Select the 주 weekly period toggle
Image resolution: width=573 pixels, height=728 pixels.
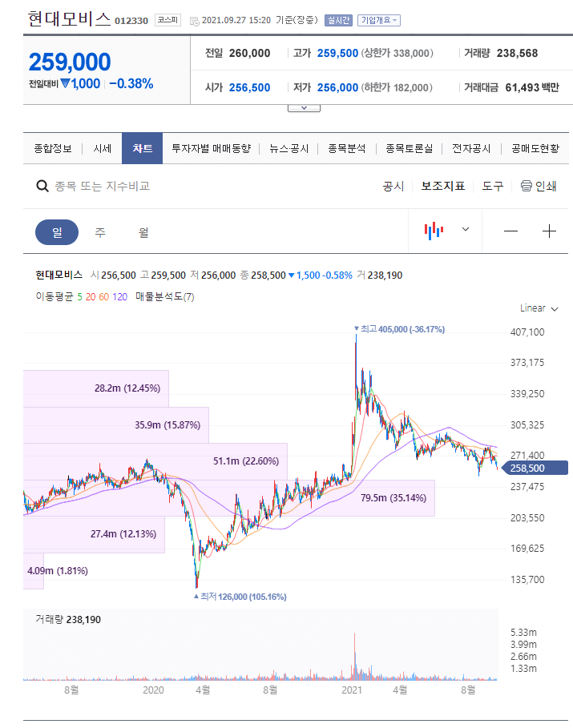tap(100, 232)
